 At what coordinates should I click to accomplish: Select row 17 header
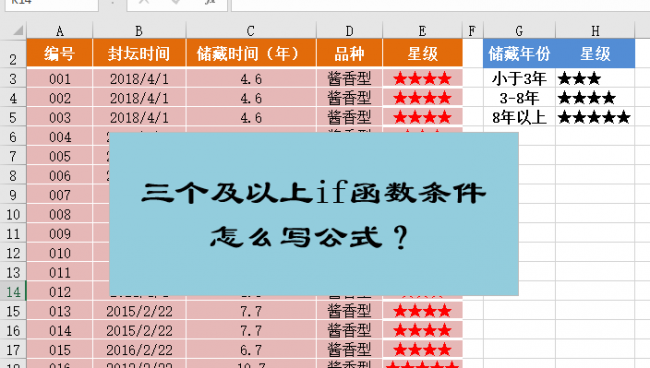[x=13, y=350]
